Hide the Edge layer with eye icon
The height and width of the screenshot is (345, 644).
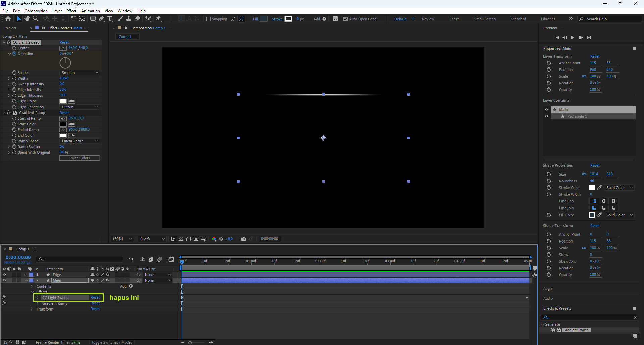click(4, 275)
